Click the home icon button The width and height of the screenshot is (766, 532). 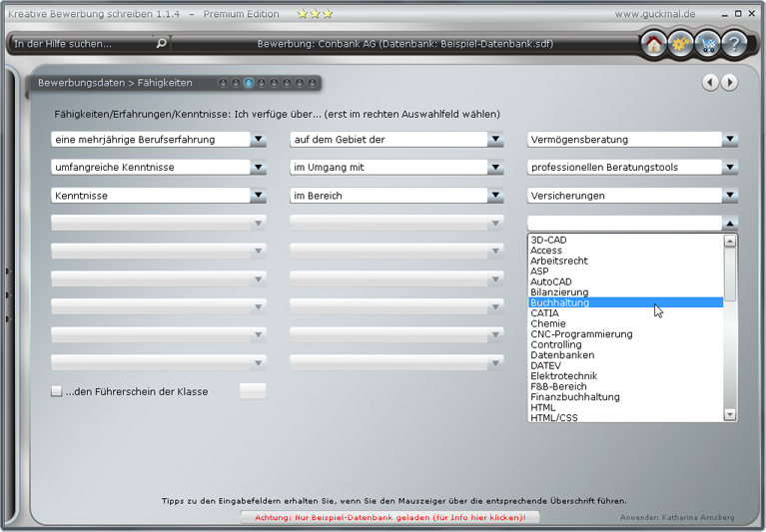654,44
